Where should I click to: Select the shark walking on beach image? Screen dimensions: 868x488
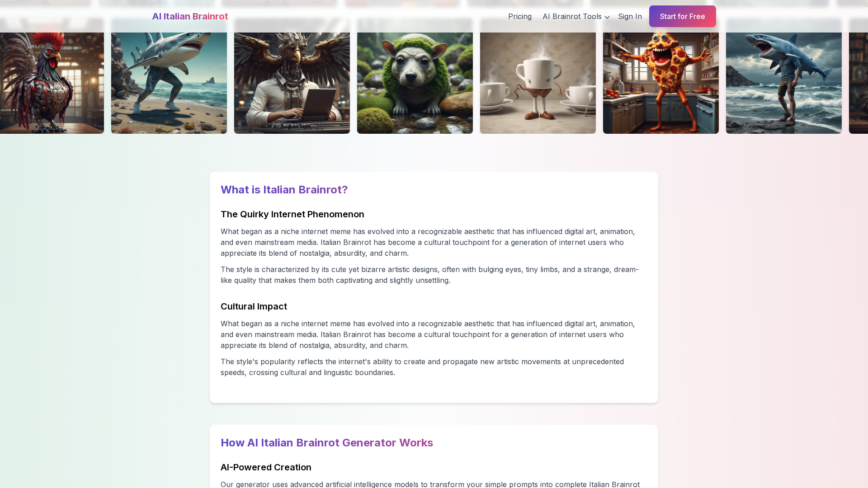point(169,76)
